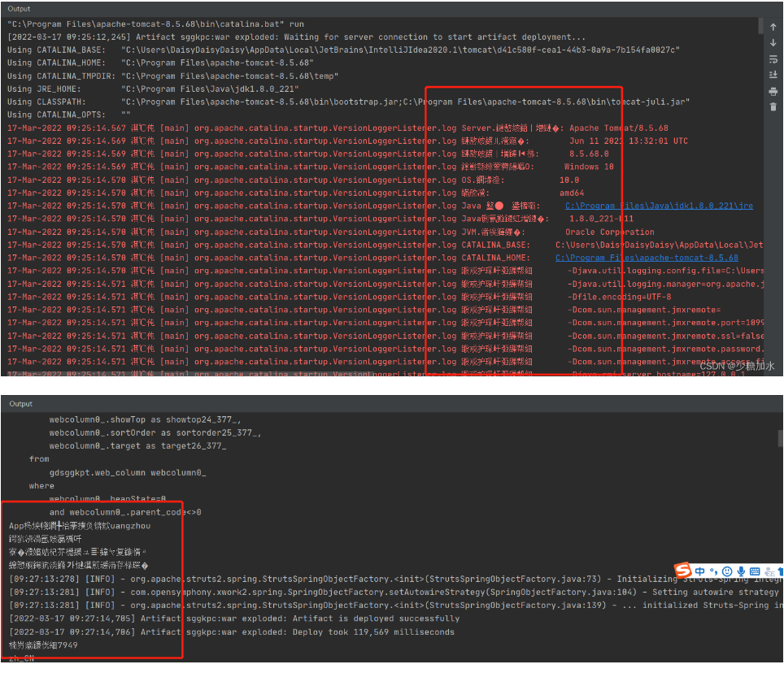Open the Sogou soft keyboard icon
Image resolution: width=784 pixels, height=673 pixels.
(x=755, y=571)
